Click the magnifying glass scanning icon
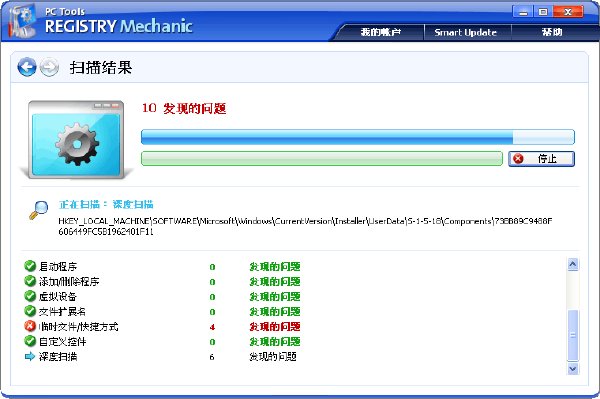This screenshot has height=399, width=600. click(x=38, y=210)
